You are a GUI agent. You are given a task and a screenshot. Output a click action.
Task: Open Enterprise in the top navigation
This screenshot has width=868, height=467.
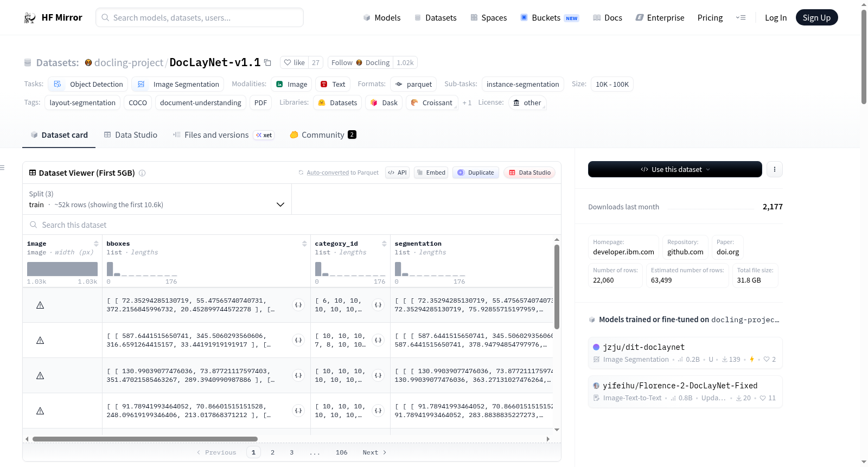pyautogui.click(x=660, y=18)
